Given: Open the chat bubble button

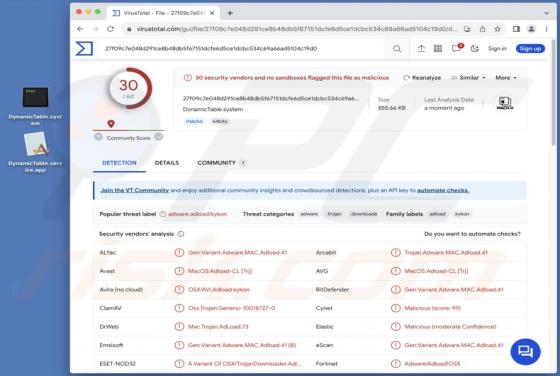Looking at the screenshot, I should point(525,352).
